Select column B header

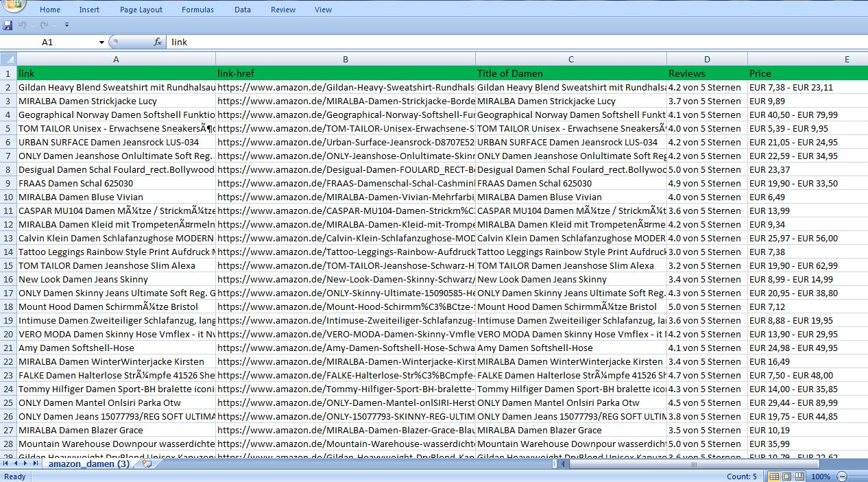coord(346,60)
